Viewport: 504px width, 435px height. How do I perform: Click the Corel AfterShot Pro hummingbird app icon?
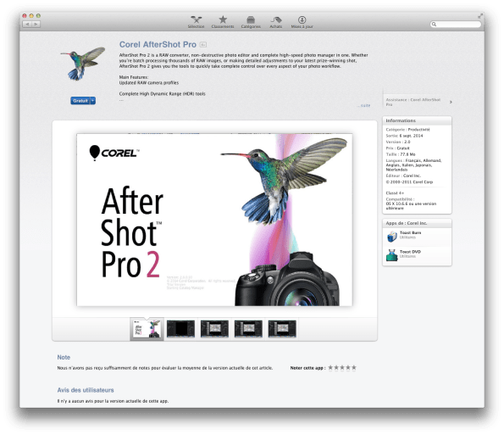[x=83, y=64]
